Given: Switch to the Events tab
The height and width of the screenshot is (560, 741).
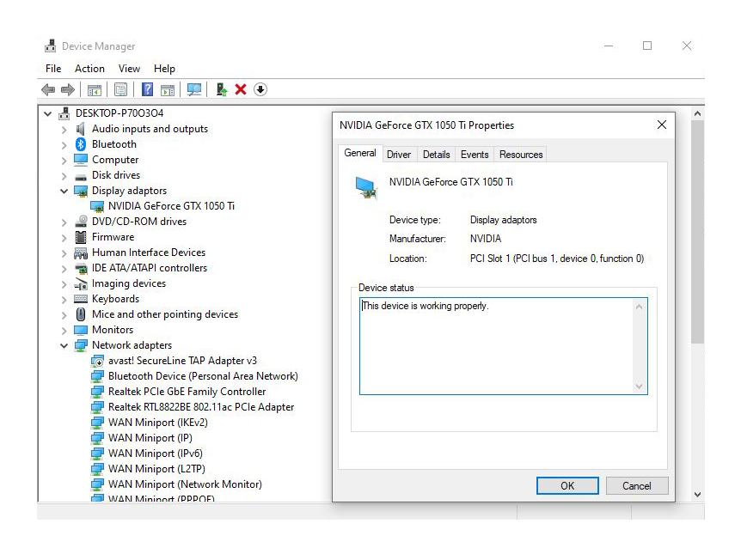Looking at the screenshot, I should pyautogui.click(x=475, y=155).
